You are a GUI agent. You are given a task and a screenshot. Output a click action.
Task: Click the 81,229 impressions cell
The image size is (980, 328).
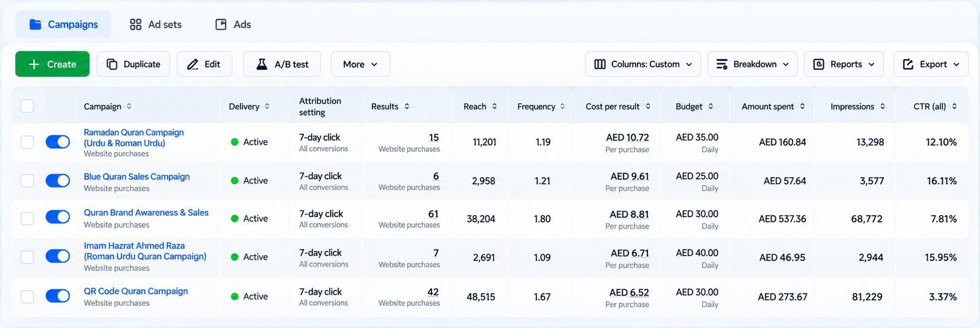point(867,297)
